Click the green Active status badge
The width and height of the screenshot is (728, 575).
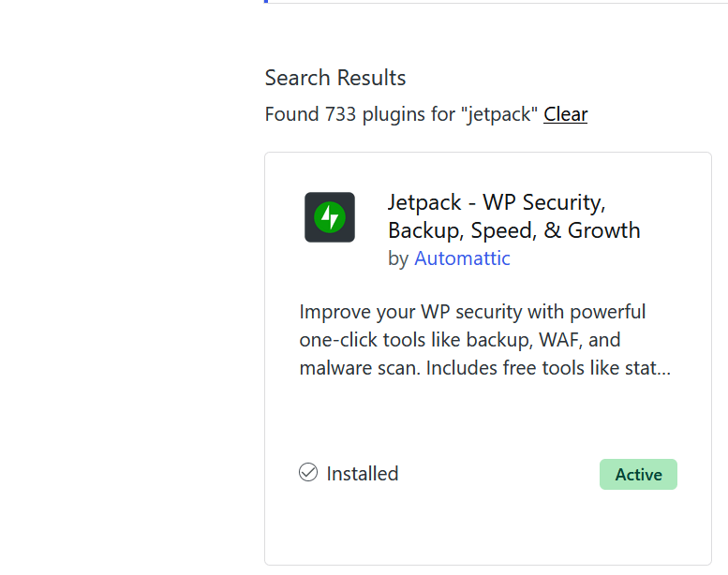tap(638, 475)
